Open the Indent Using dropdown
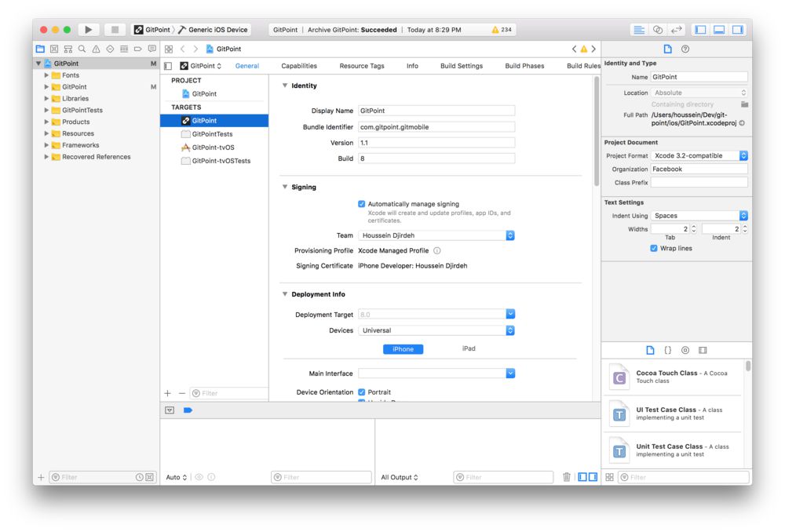 (699, 216)
